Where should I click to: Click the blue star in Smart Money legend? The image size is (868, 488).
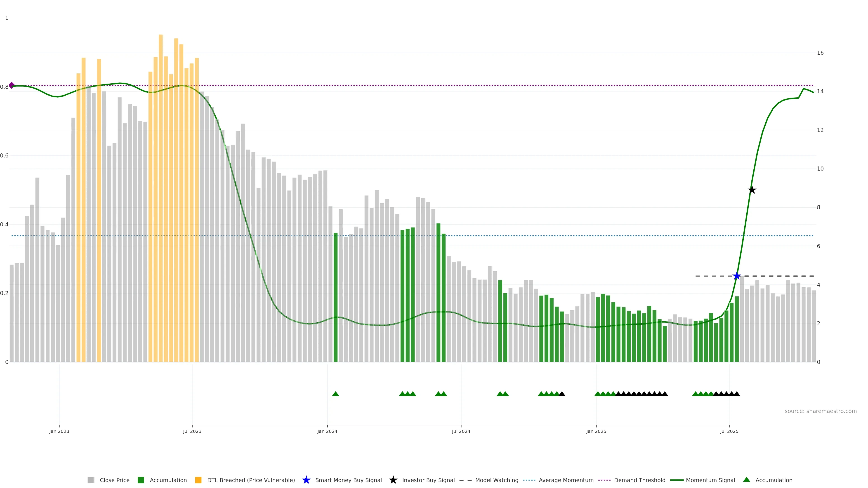coord(306,480)
